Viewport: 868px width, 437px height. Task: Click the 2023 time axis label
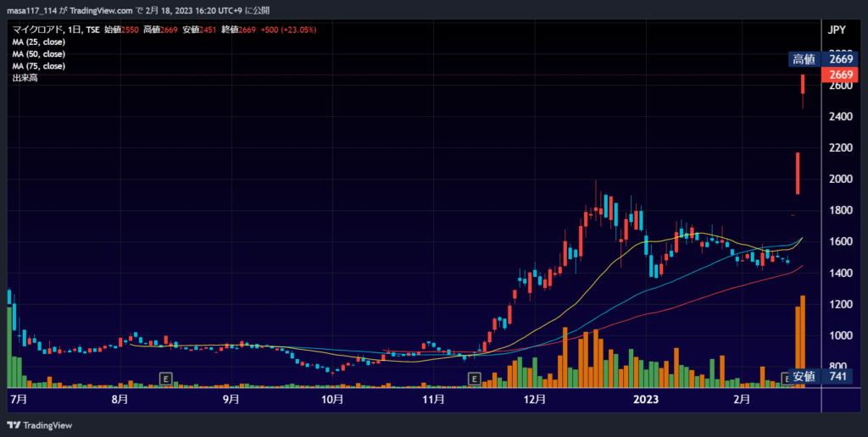pos(646,399)
